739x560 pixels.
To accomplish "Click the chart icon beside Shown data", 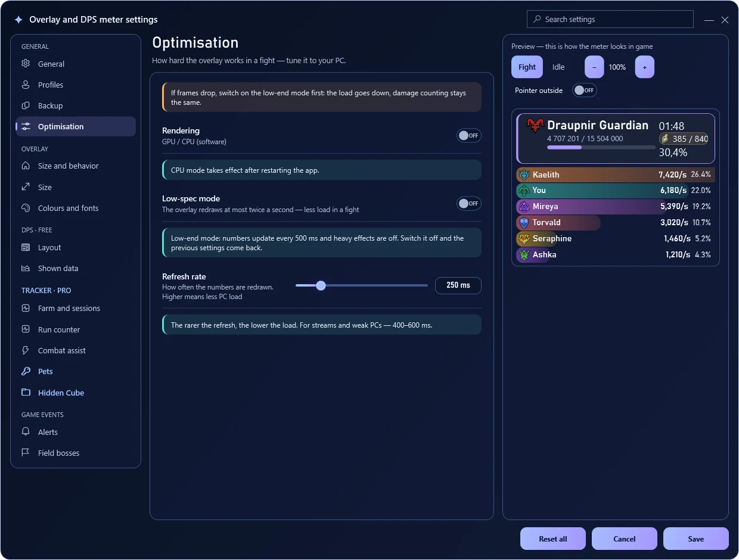I will click(26, 268).
